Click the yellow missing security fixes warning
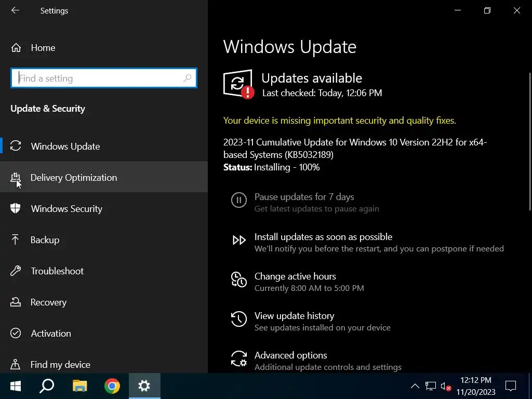Viewport: 532px width, 399px height. point(340,121)
